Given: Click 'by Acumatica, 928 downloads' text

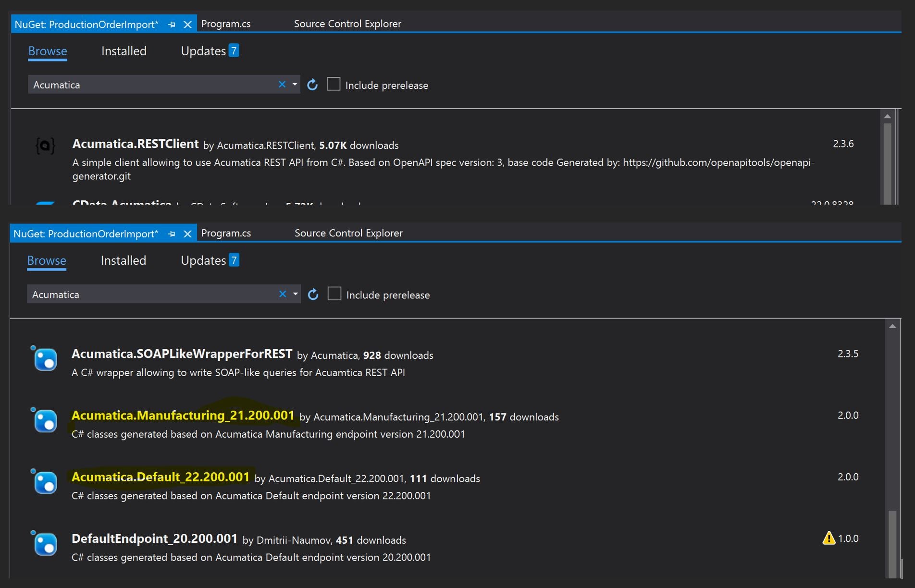Looking at the screenshot, I should (365, 355).
